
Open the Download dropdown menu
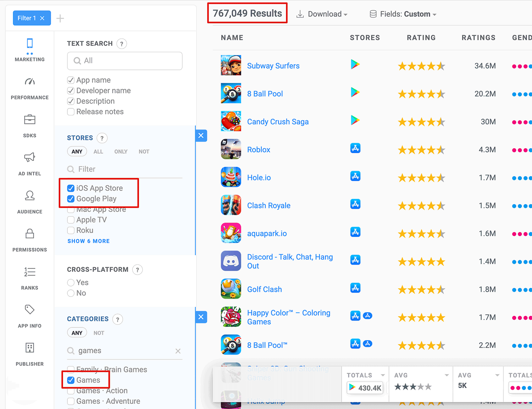click(x=322, y=14)
